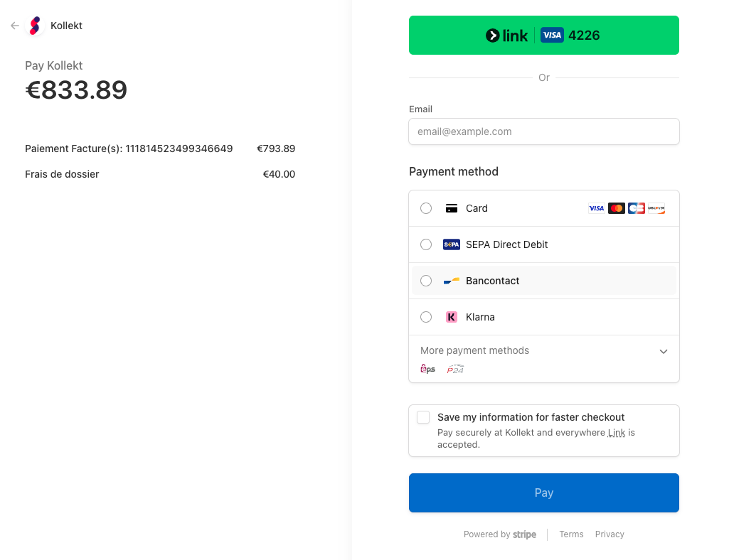
Task: Enable 'Save my information for faster checkout'
Action: (x=423, y=417)
